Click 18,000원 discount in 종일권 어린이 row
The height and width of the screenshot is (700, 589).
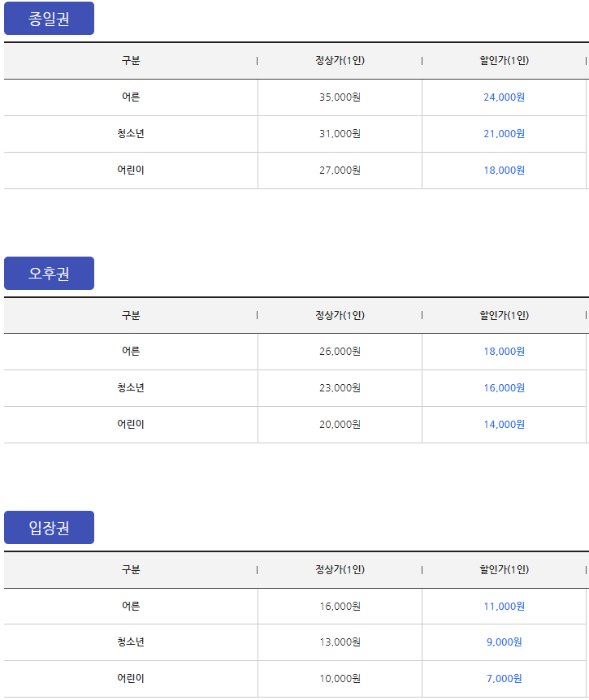pos(505,170)
